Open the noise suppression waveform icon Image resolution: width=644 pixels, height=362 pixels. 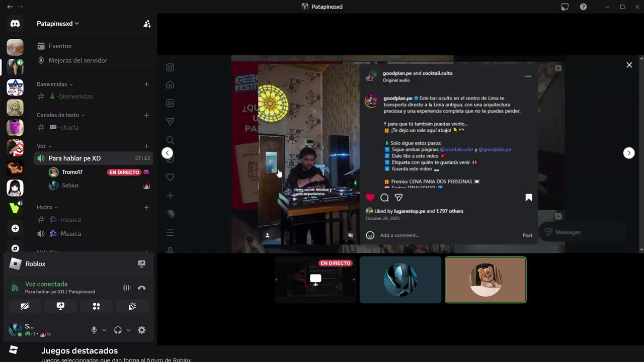coord(126,288)
